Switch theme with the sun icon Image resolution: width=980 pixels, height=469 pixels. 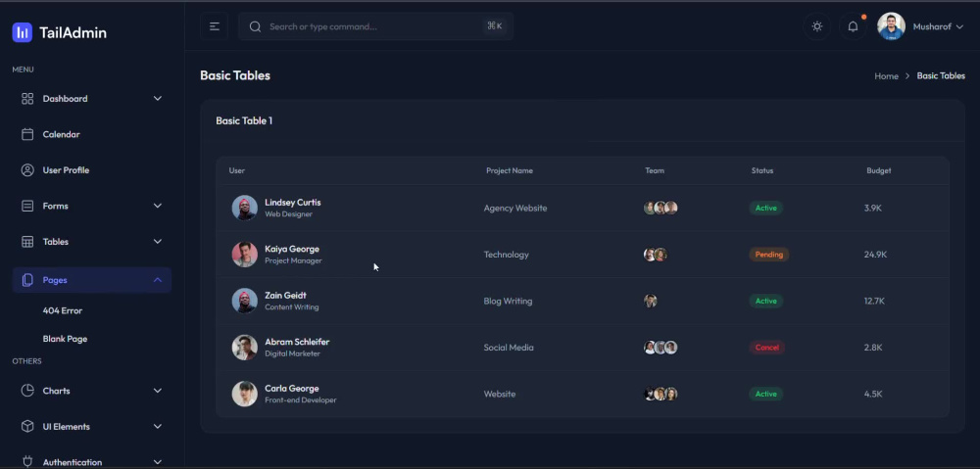point(817,26)
